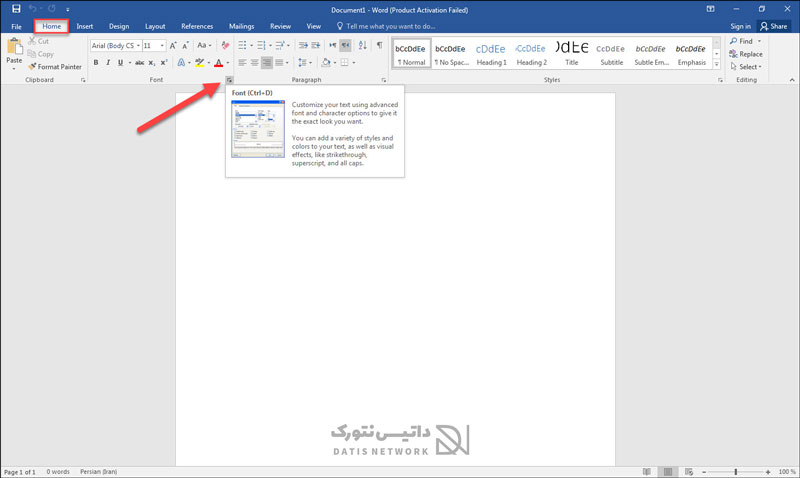
Task: Click the Paste clipboard icon
Action: point(14,46)
